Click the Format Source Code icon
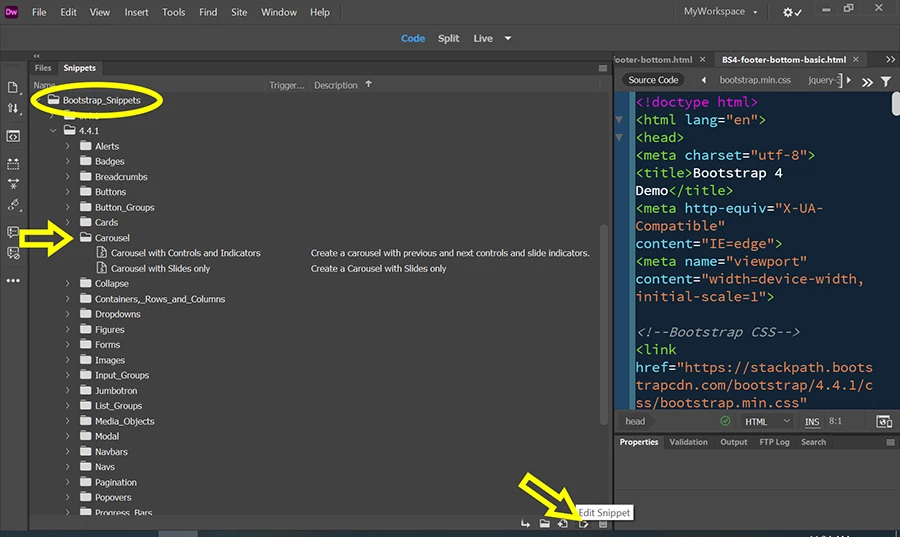The height and width of the screenshot is (537, 900). 13,205
